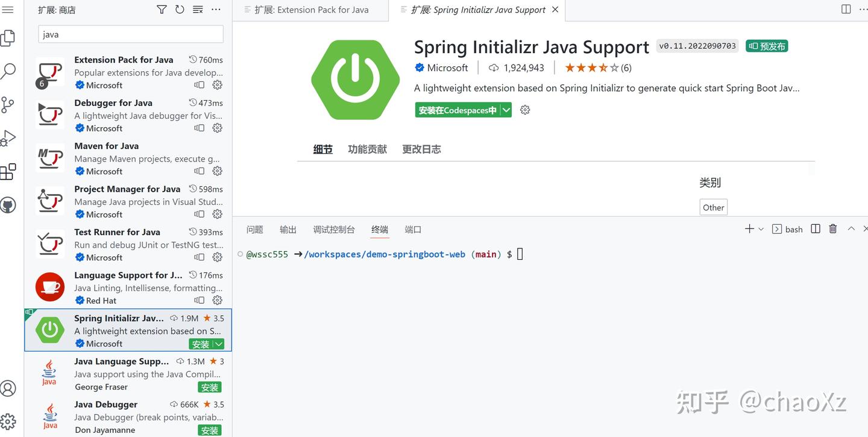Clear the extension search results icon
This screenshot has width=868, height=437.
[198, 9]
